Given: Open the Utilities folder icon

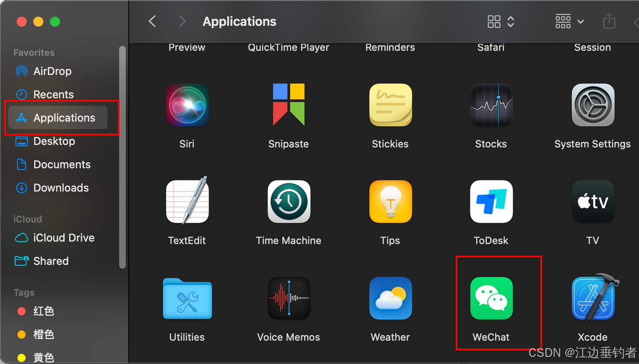Looking at the screenshot, I should coord(187,298).
